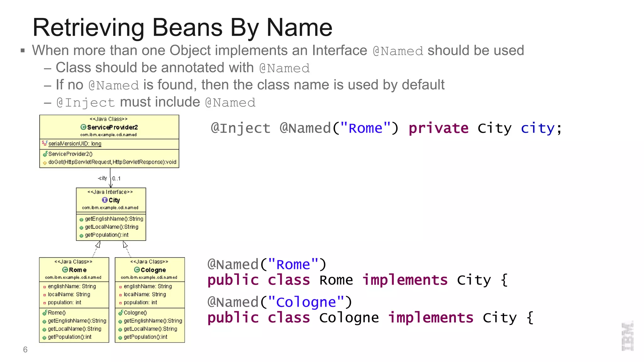Click the ServiceProvider2 class icon
Viewport: 644px width, 362px height.
click(x=83, y=127)
